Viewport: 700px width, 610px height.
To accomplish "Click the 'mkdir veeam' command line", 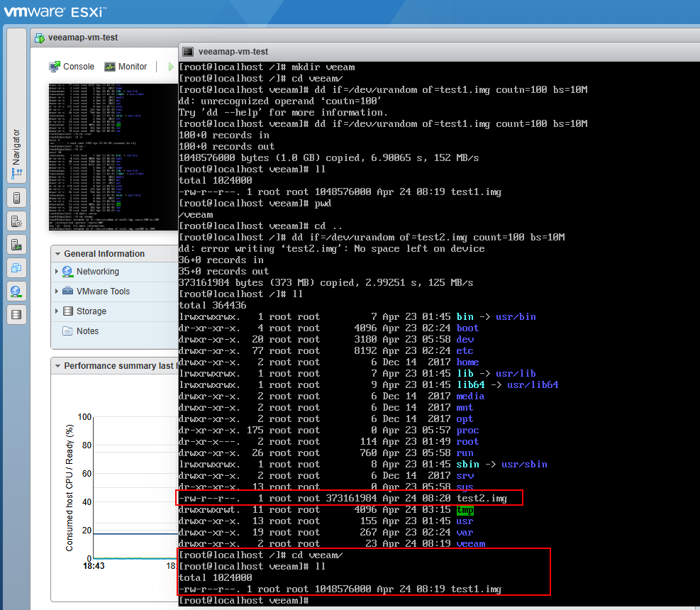I will pos(267,67).
